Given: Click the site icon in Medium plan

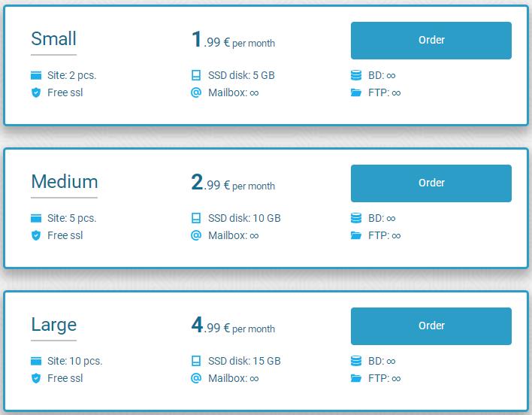Looking at the screenshot, I should (x=35, y=218).
